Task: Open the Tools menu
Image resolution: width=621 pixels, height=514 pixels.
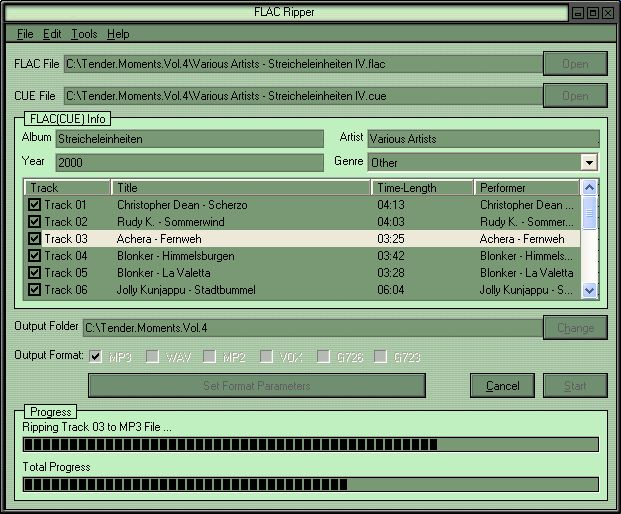Action: (x=84, y=34)
